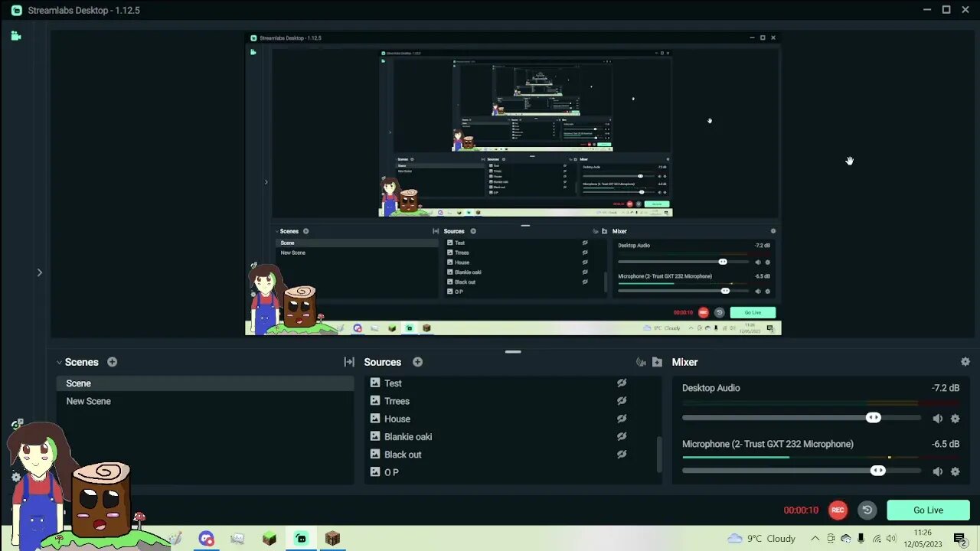Image resolution: width=980 pixels, height=551 pixels.
Task: Click the -6.5 dB microphone level
Action: click(x=946, y=444)
